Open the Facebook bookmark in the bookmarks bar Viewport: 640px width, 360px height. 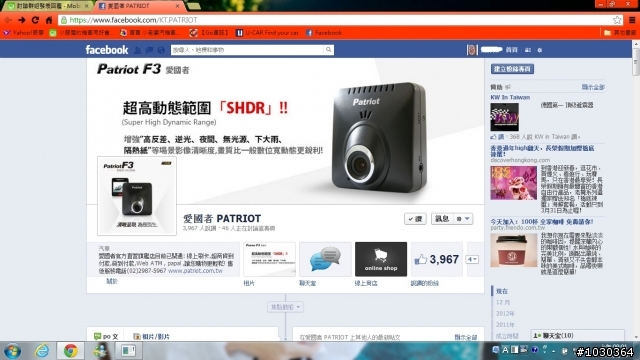pos(324,33)
